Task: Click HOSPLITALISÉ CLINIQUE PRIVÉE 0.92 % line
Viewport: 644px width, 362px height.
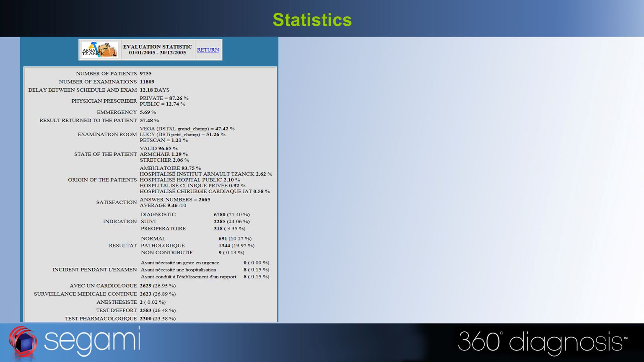Action: pyautogui.click(x=192, y=186)
